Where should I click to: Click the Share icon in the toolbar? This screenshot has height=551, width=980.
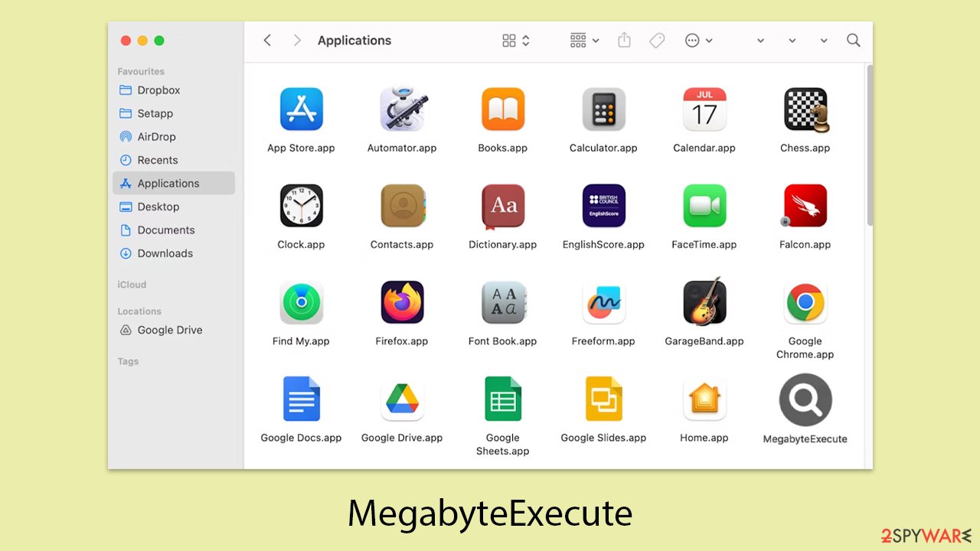624,40
